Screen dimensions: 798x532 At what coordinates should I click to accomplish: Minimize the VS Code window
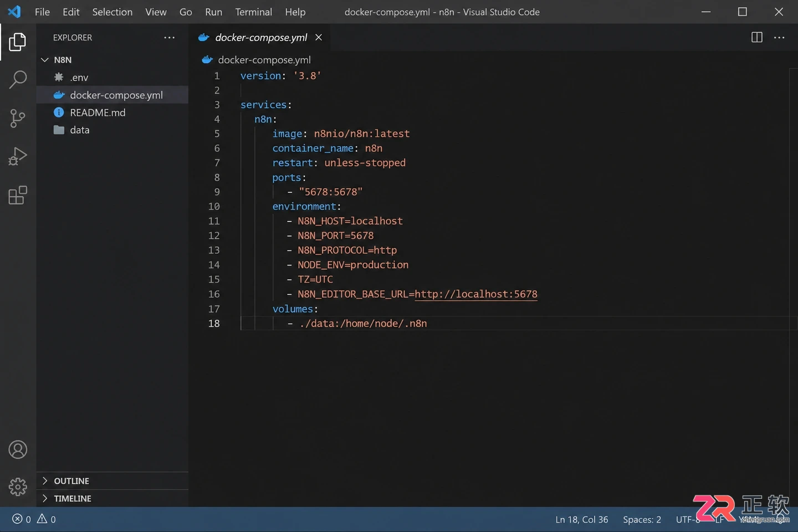click(706, 12)
